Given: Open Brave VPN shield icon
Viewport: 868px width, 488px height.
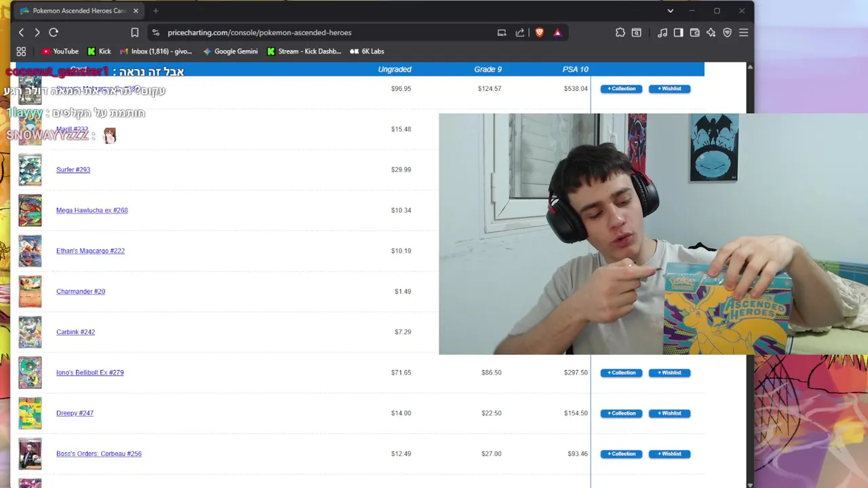Looking at the screenshot, I should click(x=728, y=33).
